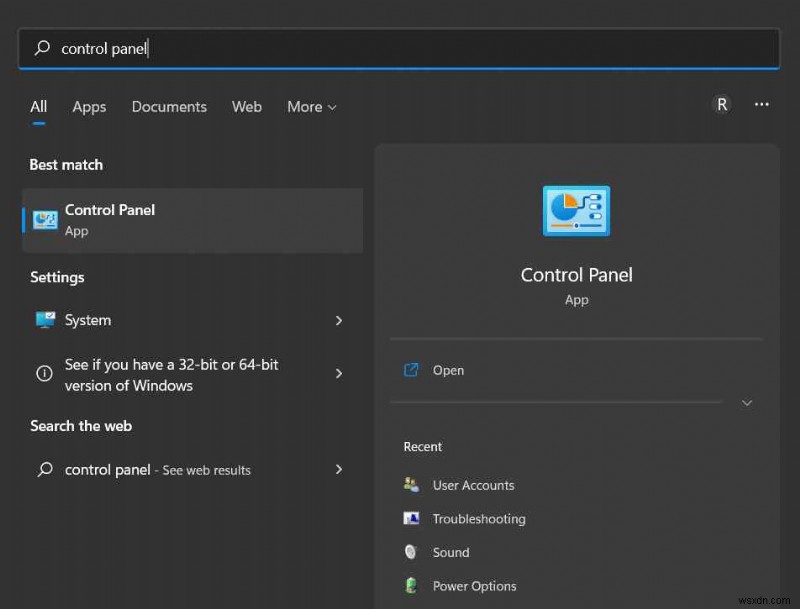
Task: Switch to the Apps tab
Action: point(89,107)
